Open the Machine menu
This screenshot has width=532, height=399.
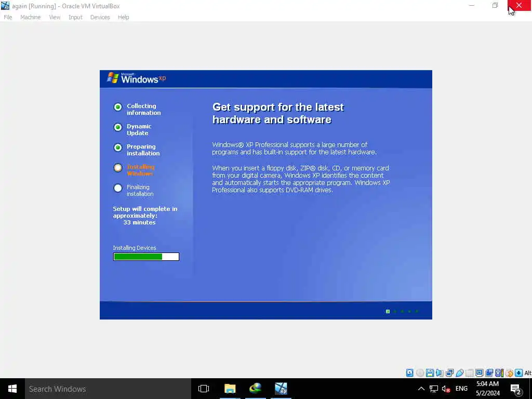pos(30,17)
